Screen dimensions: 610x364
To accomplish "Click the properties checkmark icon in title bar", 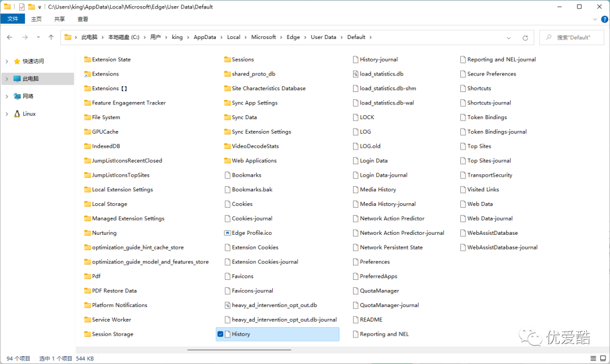I will pyautogui.click(x=22, y=7).
